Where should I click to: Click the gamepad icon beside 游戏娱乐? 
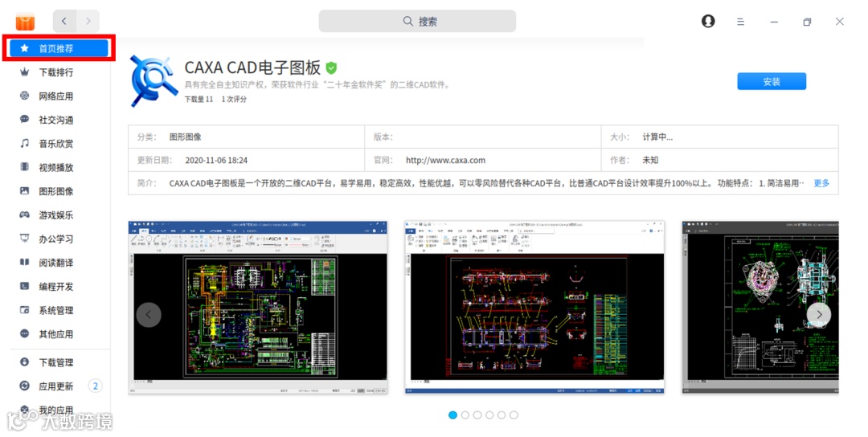tap(24, 214)
